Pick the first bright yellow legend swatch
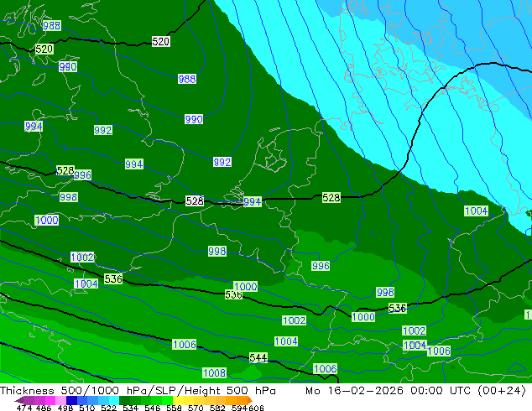 178,400
